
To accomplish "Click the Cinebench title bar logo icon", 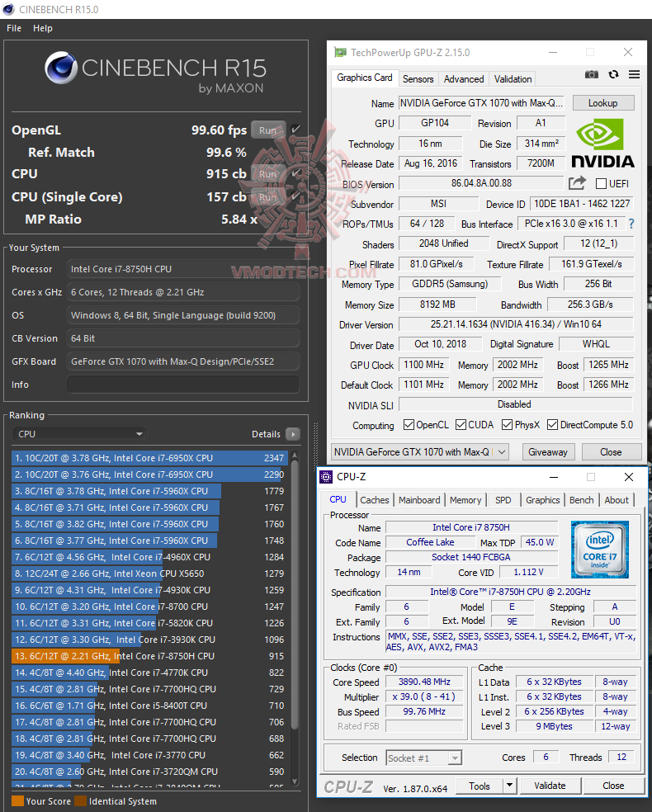I will pos(9,9).
